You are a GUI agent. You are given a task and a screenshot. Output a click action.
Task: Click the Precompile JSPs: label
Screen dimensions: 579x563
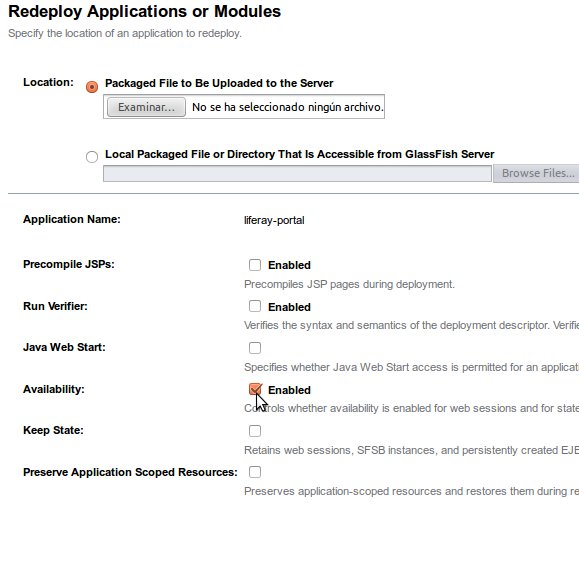click(69, 264)
